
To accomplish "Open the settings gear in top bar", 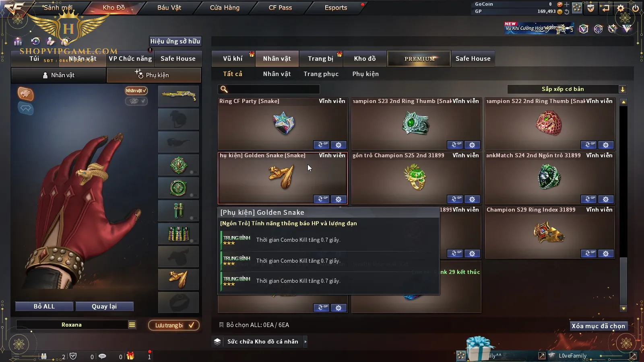I will tap(620, 8).
